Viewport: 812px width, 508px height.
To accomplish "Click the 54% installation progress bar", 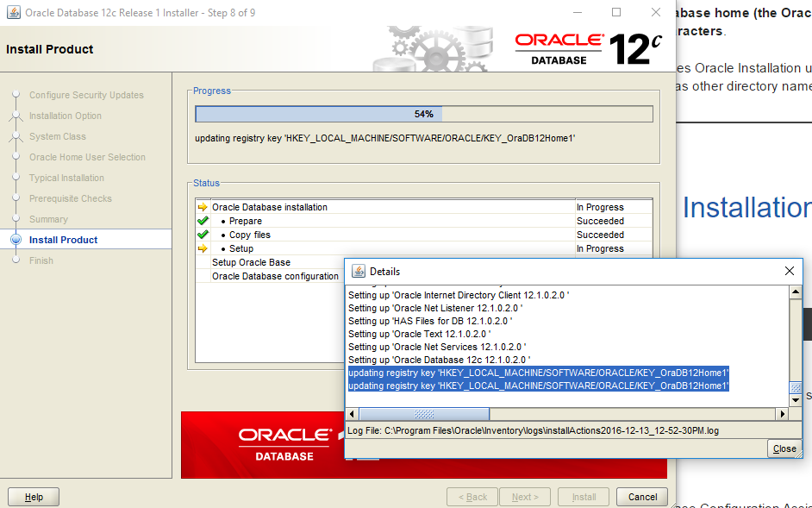I will click(423, 114).
